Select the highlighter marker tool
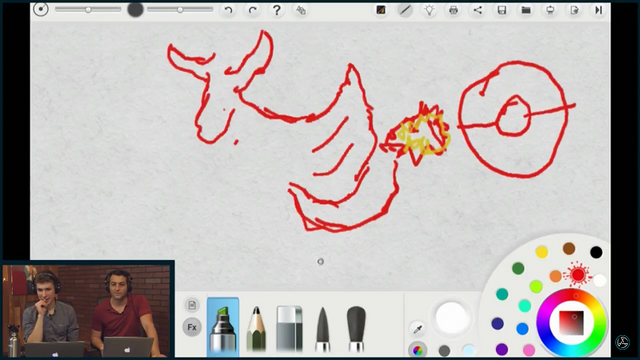The height and width of the screenshot is (360, 640). pos(222,327)
